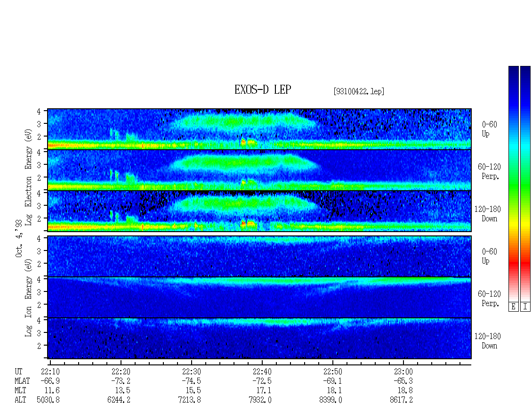Click the MLT value 17.1

(x=264, y=391)
